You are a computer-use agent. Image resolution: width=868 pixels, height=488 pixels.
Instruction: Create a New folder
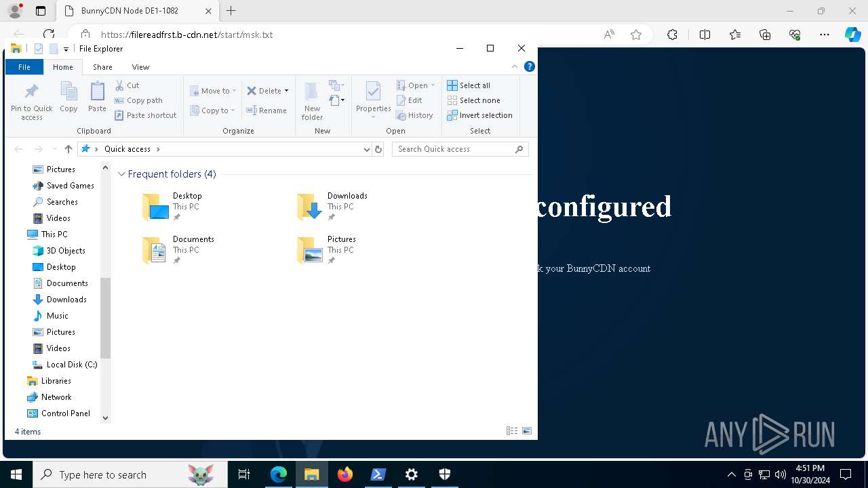click(x=312, y=101)
